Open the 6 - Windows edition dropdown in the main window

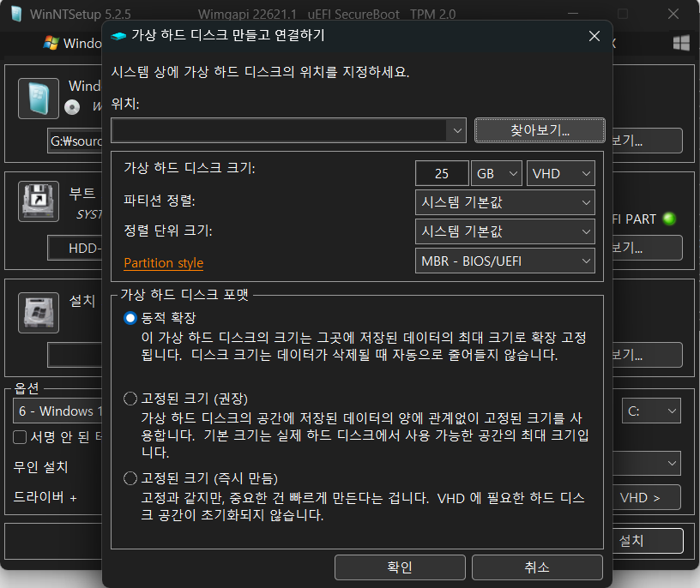58,411
